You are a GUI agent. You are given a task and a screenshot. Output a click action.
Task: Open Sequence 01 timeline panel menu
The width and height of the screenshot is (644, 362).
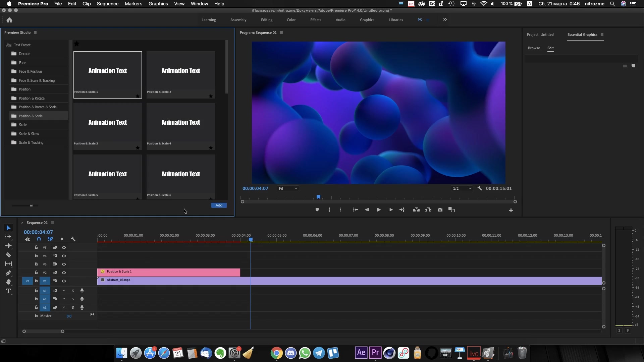52,223
